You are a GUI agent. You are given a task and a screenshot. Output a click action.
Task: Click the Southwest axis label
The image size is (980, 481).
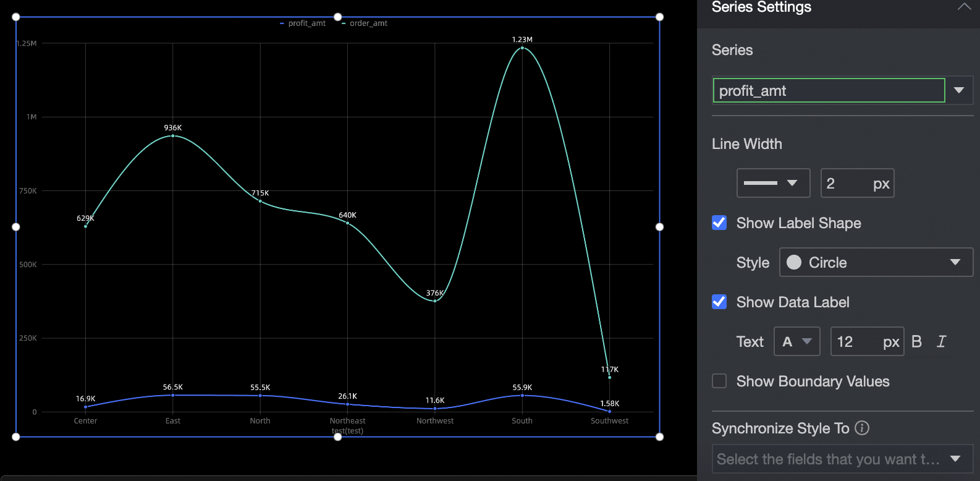pos(609,421)
